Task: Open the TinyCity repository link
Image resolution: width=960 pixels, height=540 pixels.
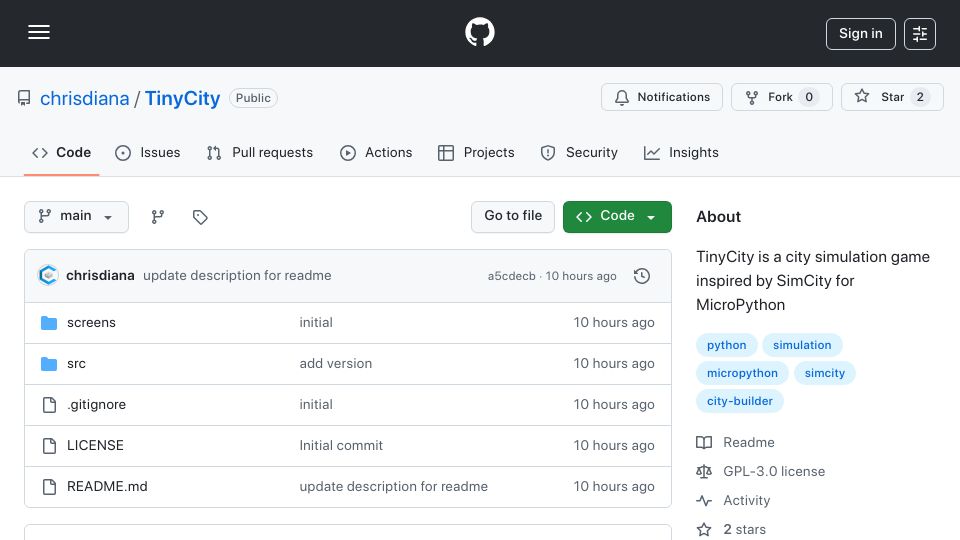Action: click(x=182, y=98)
